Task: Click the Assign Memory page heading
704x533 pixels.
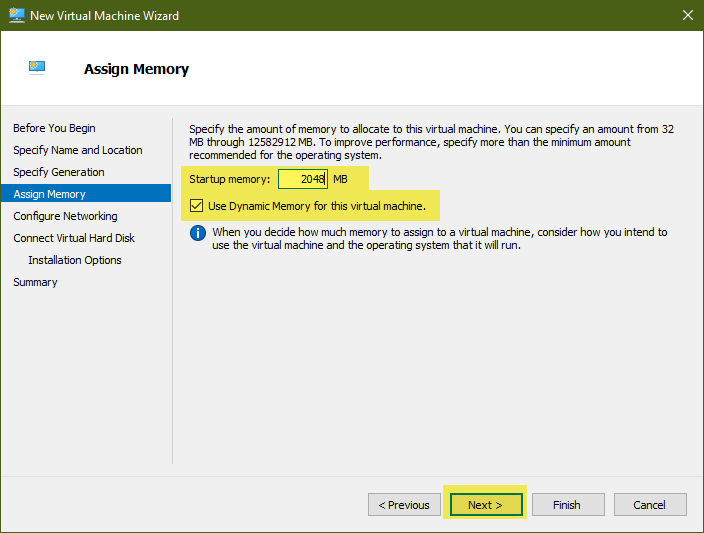Action: (x=136, y=69)
